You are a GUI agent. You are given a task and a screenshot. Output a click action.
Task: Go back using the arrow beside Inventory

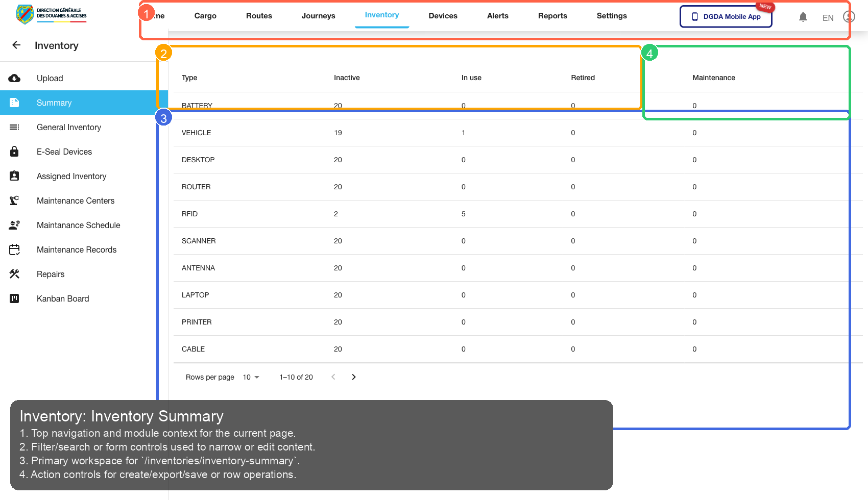[x=16, y=45]
